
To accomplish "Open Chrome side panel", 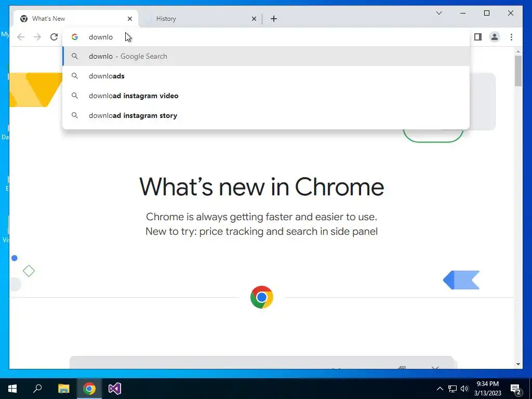I will click(478, 37).
